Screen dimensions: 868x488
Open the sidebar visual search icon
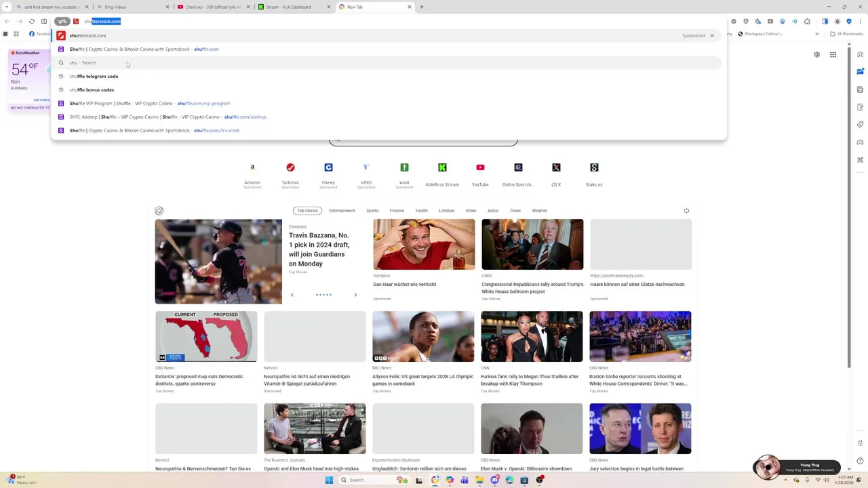point(860,55)
